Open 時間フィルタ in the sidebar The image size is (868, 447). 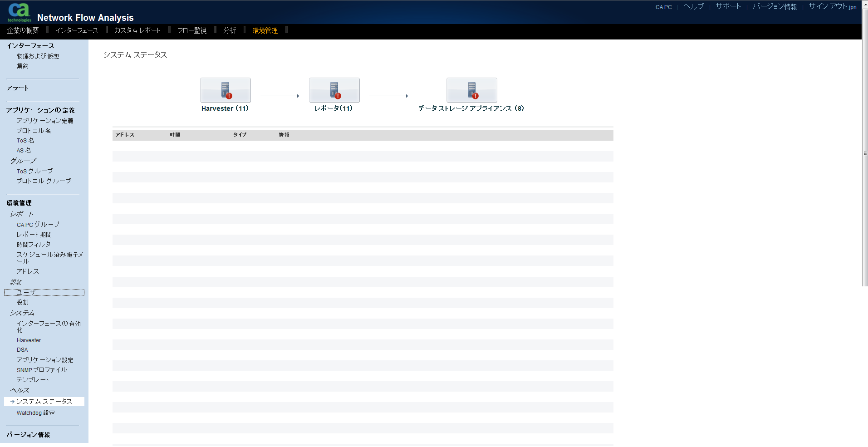point(34,245)
